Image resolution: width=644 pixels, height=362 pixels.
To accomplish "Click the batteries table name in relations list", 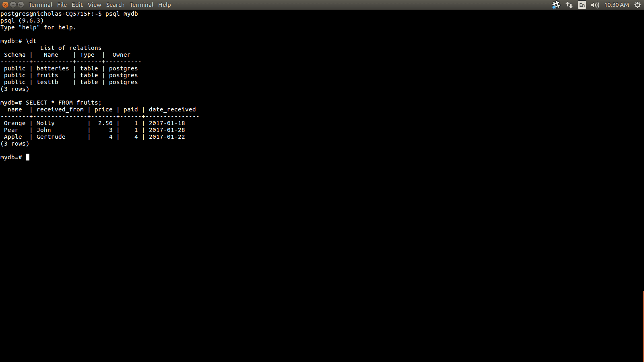I will [x=53, y=68].
